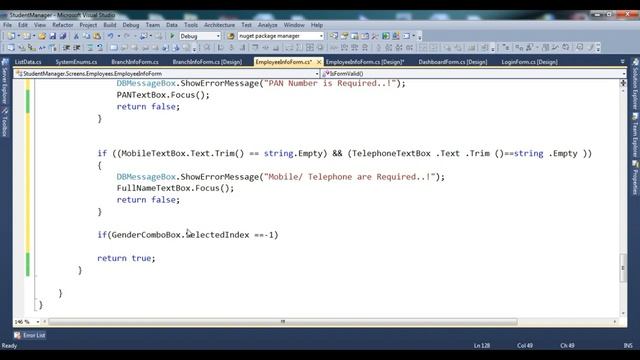The image size is (640, 360).
Task: Click the Display Object Member List icon
Action: 11,48
